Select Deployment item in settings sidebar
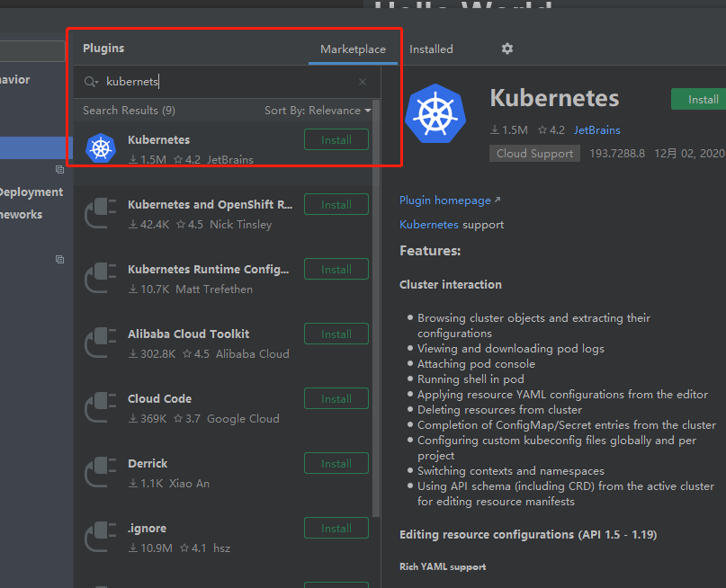Viewport: 726px width, 588px height. tap(31, 192)
